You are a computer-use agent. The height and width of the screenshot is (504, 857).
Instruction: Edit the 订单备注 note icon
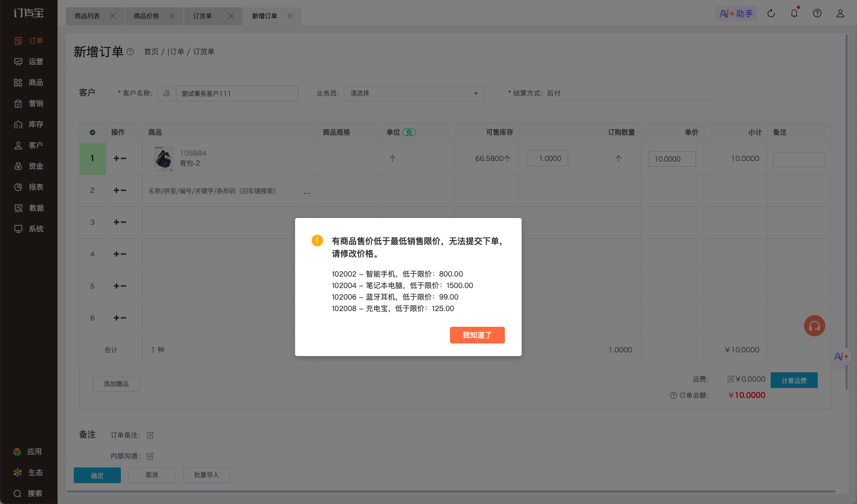pyautogui.click(x=150, y=436)
